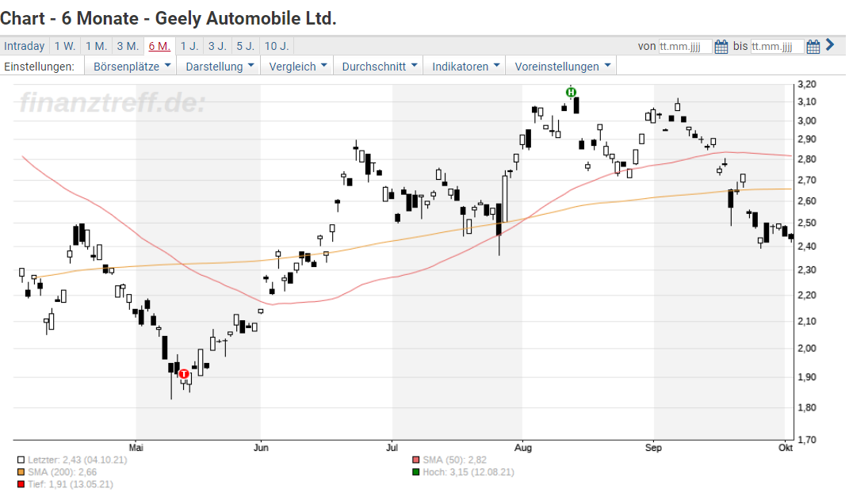Viewport: 849px width, 504px height.
Task: Click the 'bis' end date input field
Action: tap(777, 47)
